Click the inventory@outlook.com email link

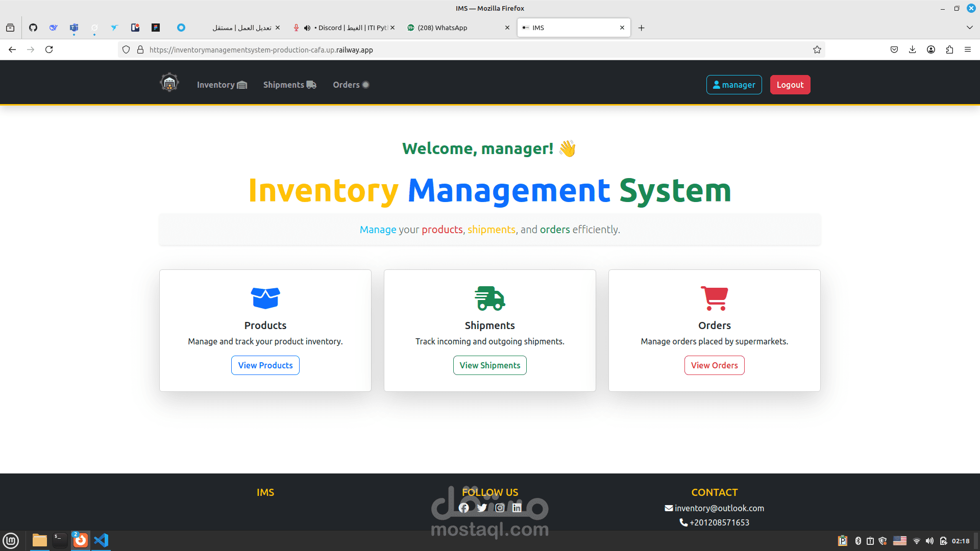pyautogui.click(x=719, y=508)
